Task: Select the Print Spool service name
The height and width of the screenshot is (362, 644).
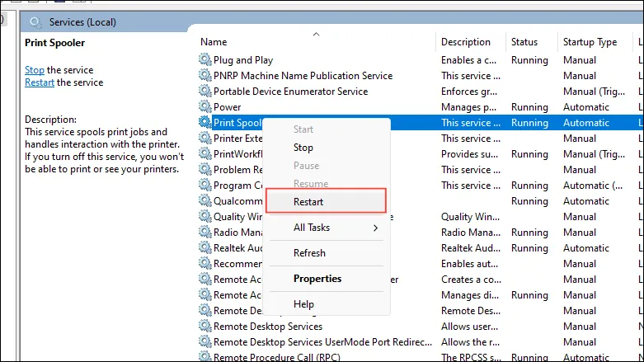Action: pos(237,122)
